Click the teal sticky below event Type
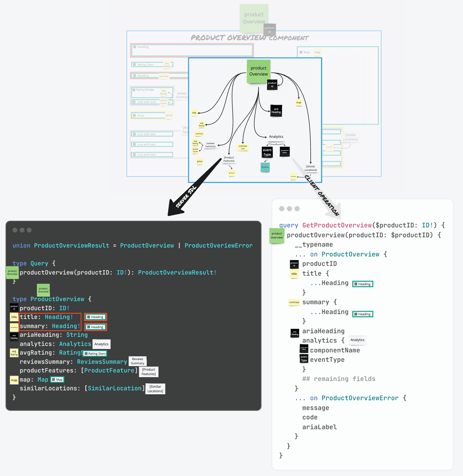Viewport: 463px width, 476px height. click(265, 167)
